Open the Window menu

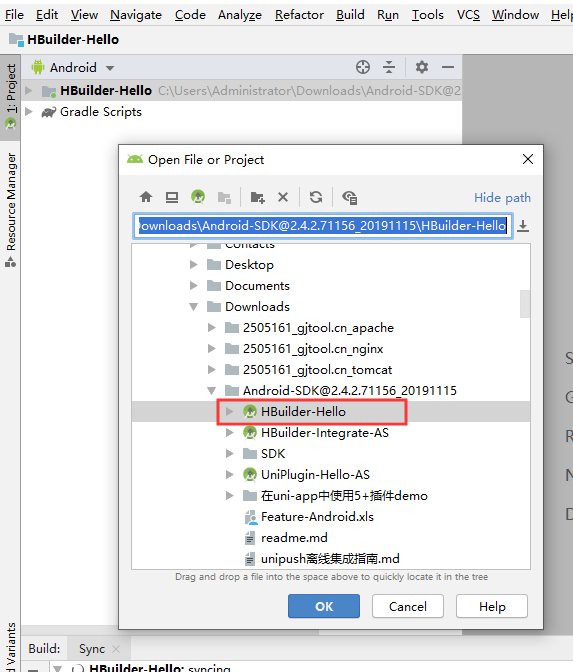(x=515, y=15)
